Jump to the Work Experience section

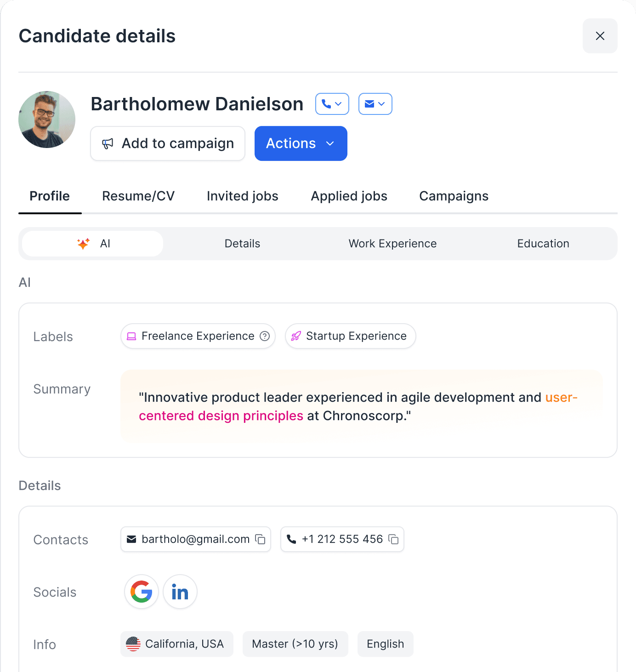392,244
